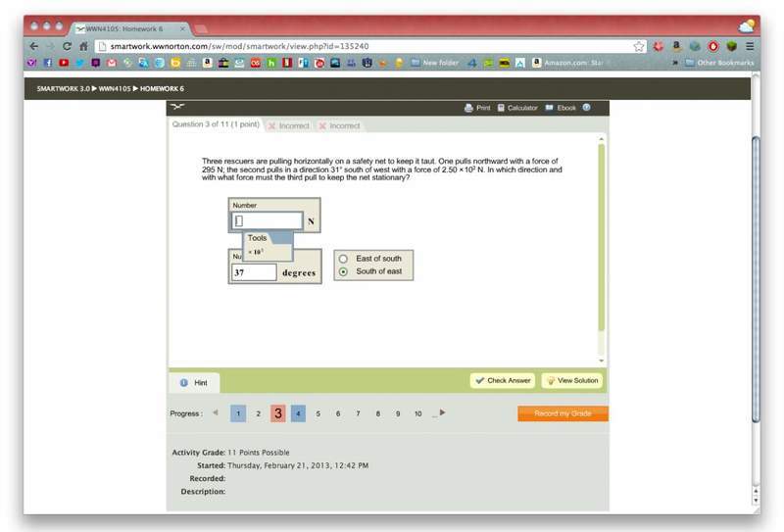Open the weather cloud icon in the title bar
The width and height of the screenshot is (784, 532).
pos(747,26)
